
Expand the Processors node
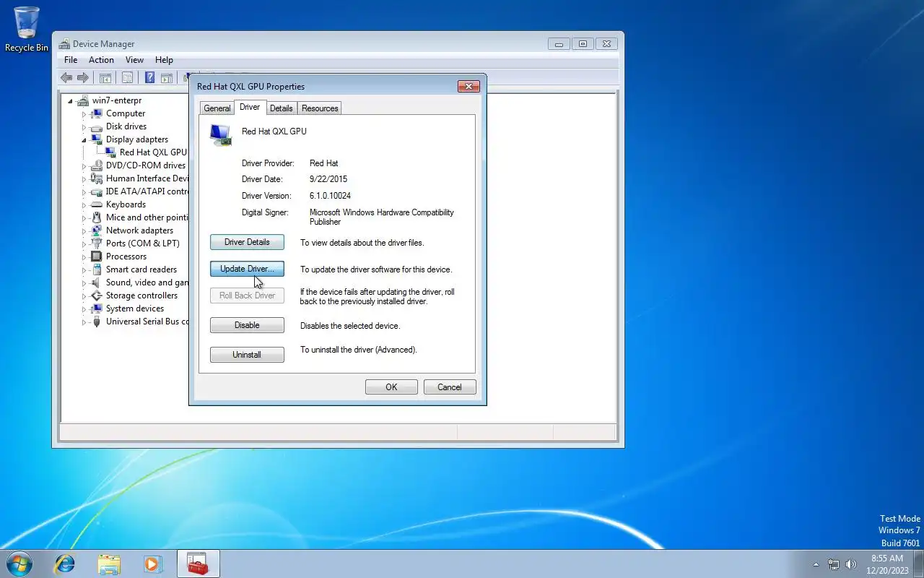click(84, 257)
